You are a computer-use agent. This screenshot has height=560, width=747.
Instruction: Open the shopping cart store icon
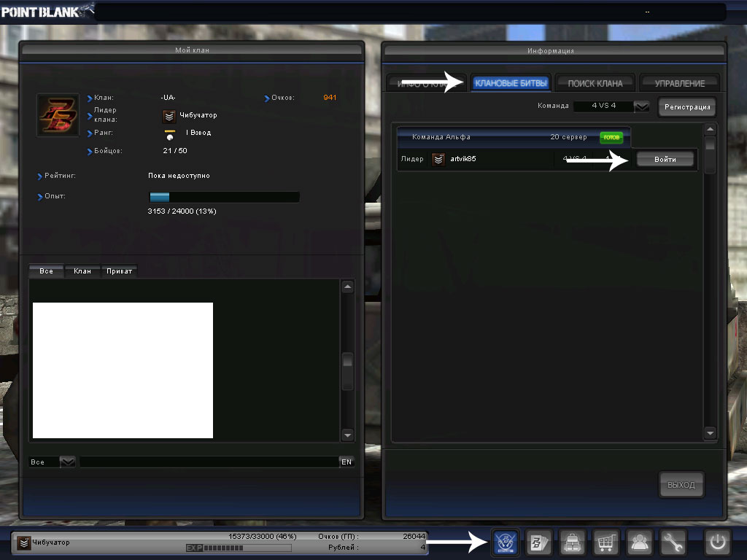[x=606, y=542]
